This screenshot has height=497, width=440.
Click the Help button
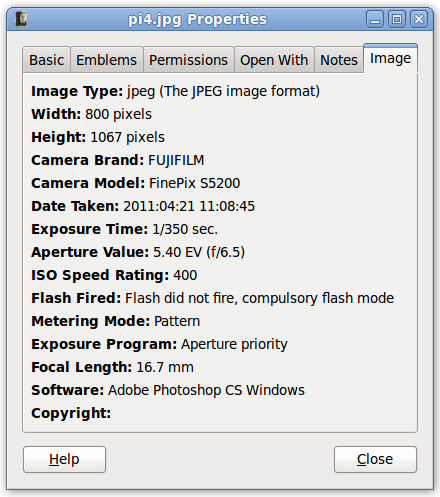coord(64,459)
